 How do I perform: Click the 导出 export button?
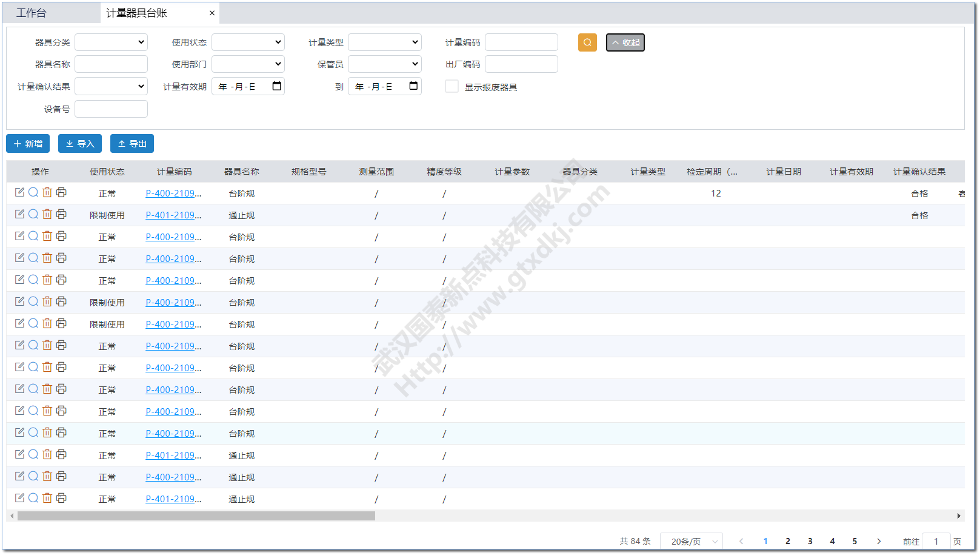pos(132,144)
